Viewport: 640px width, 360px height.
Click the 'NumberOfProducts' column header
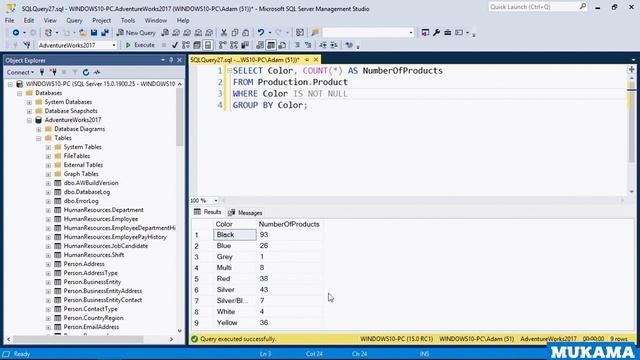289,224
